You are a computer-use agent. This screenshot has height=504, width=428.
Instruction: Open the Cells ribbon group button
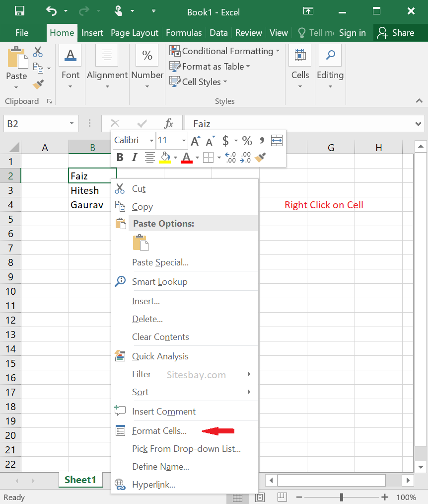300,67
